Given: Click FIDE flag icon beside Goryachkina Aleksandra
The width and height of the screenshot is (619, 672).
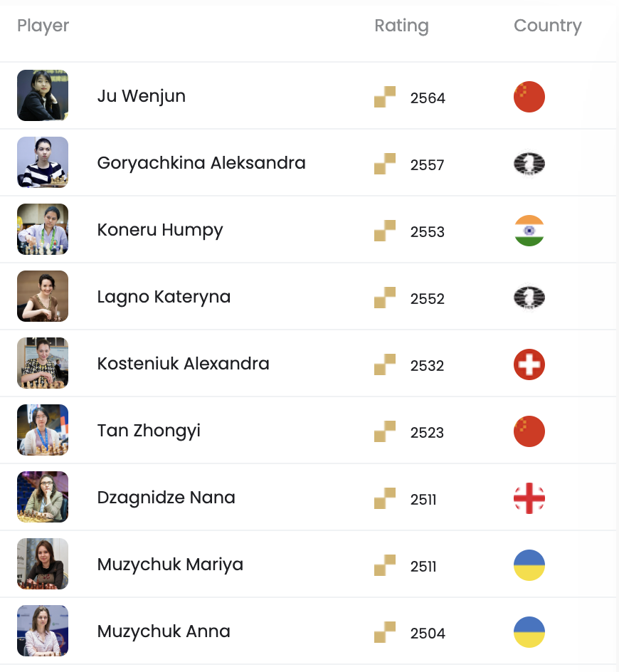Looking at the screenshot, I should point(529,164).
